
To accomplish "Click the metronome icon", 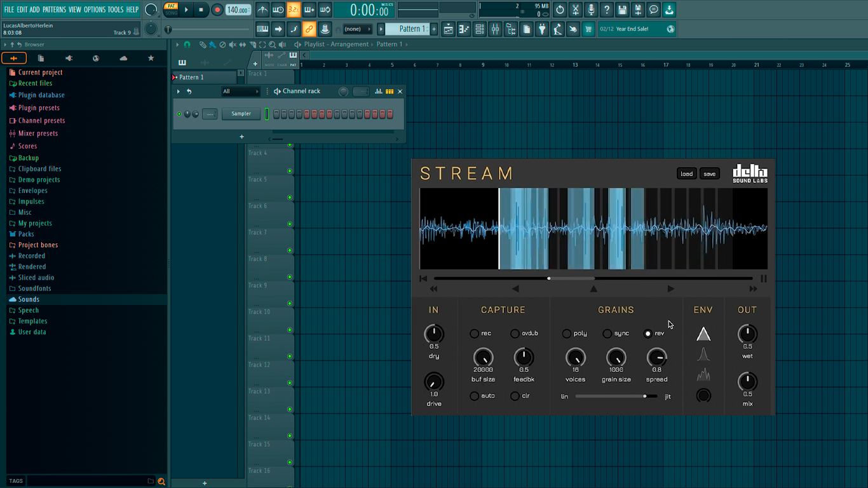I will coord(262,10).
